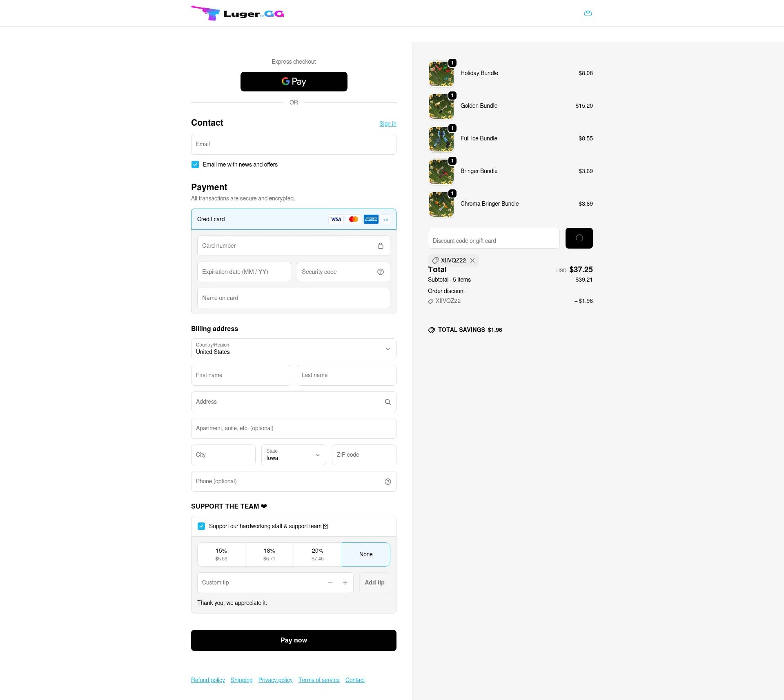This screenshot has width=784, height=700.
Task: Click the phone field help icon
Action: (388, 482)
